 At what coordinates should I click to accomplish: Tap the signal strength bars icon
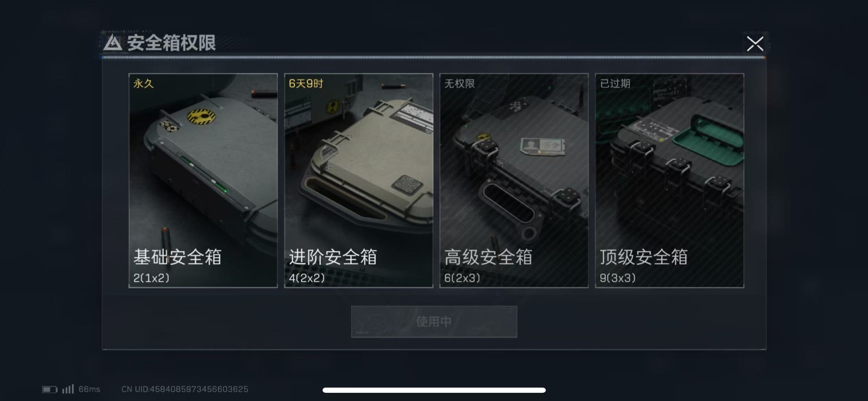(68, 389)
